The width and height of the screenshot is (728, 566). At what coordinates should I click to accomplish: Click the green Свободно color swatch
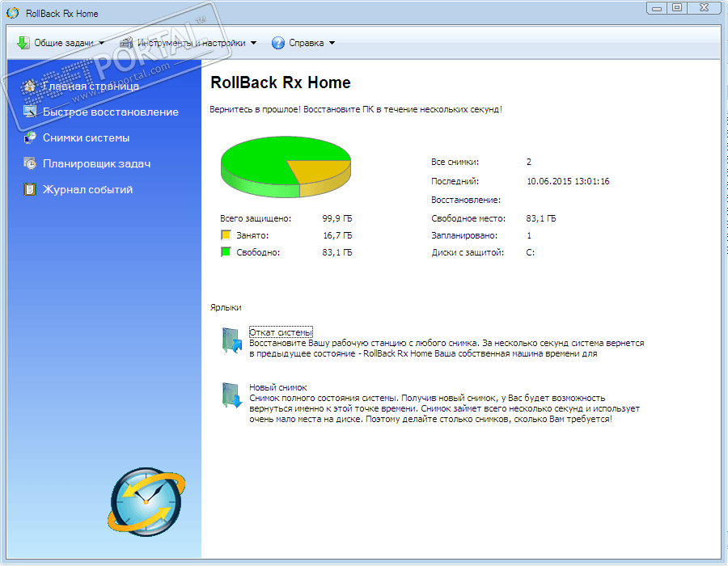pyautogui.click(x=226, y=252)
